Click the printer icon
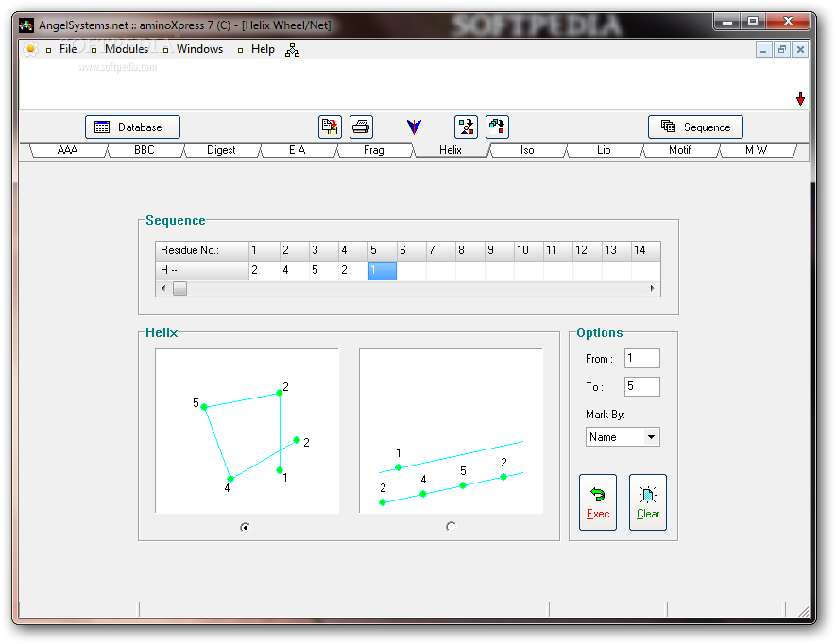The image size is (836, 644). (x=361, y=127)
